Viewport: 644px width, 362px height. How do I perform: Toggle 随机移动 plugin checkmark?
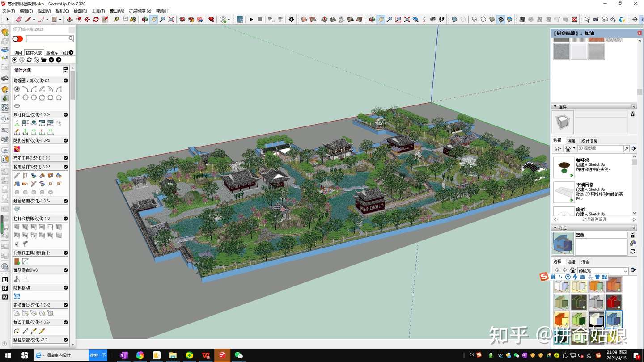click(66, 287)
